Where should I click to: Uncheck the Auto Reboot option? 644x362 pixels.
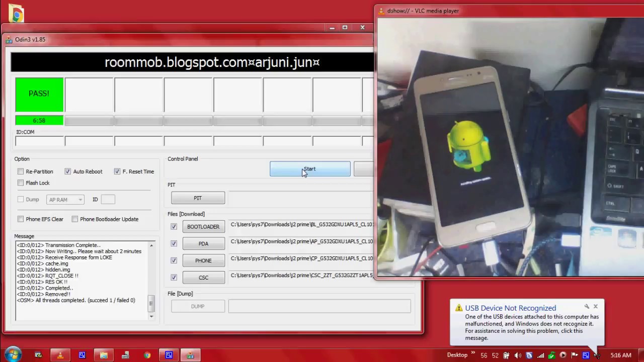(x=67, y=171)
